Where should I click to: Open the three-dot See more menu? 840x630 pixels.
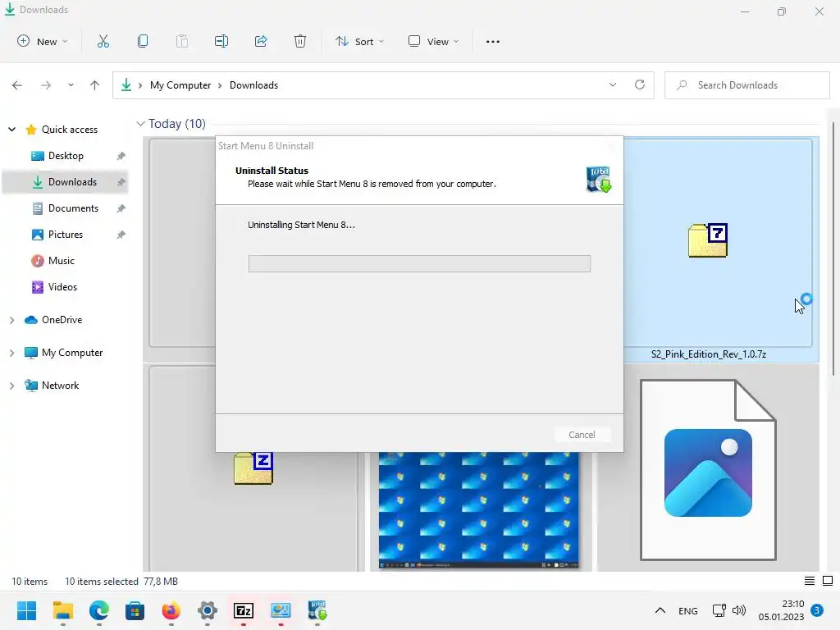[x=493, y=41]
